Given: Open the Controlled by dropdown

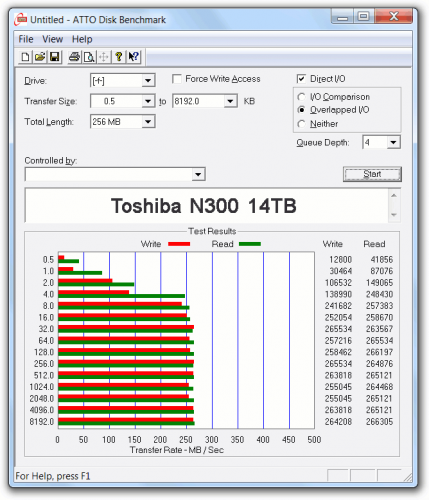Looking at the screenshot, I should pos(198,174).
